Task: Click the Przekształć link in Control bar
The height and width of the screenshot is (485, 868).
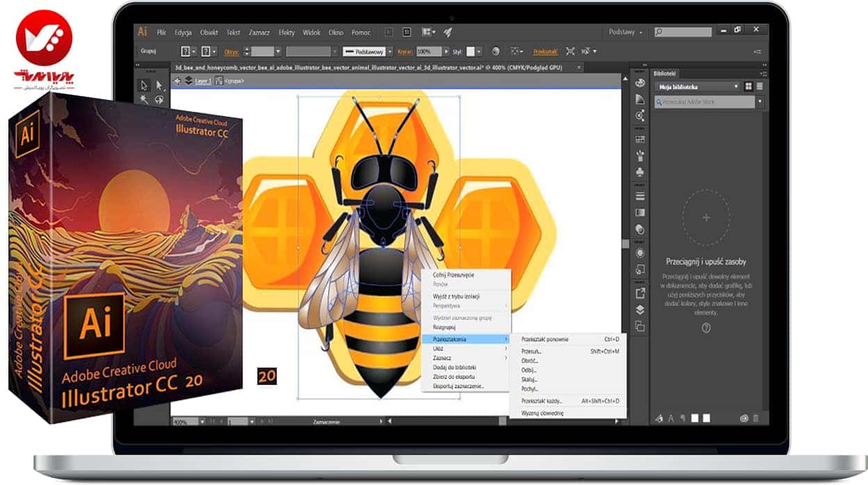Action: (x=545, y=51)
